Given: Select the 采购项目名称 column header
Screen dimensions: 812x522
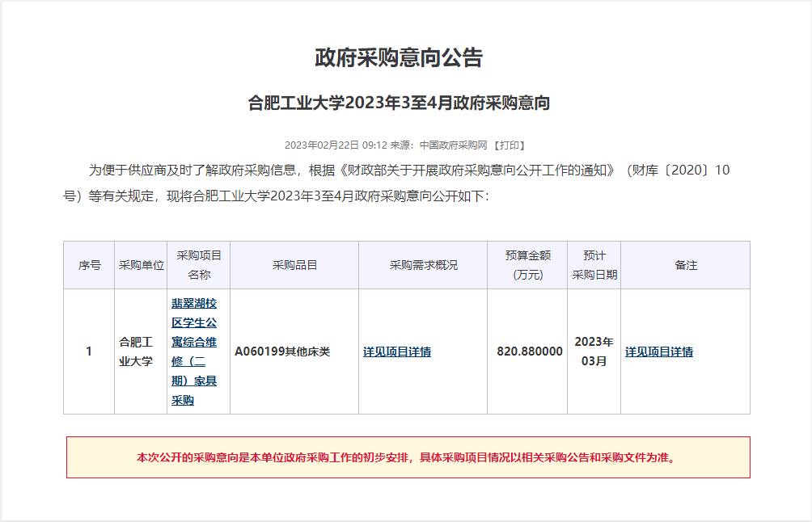Looking at the screenshot, I should (x=199, y=265).
